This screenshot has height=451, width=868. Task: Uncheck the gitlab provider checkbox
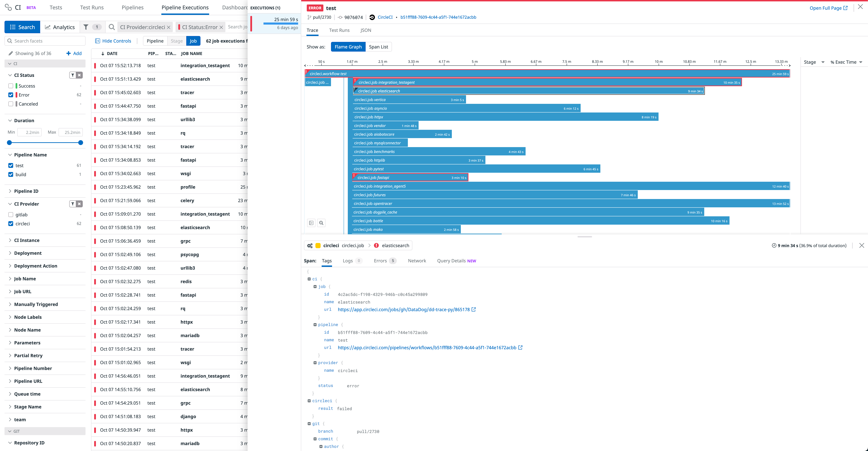click(x=10, y=215)
